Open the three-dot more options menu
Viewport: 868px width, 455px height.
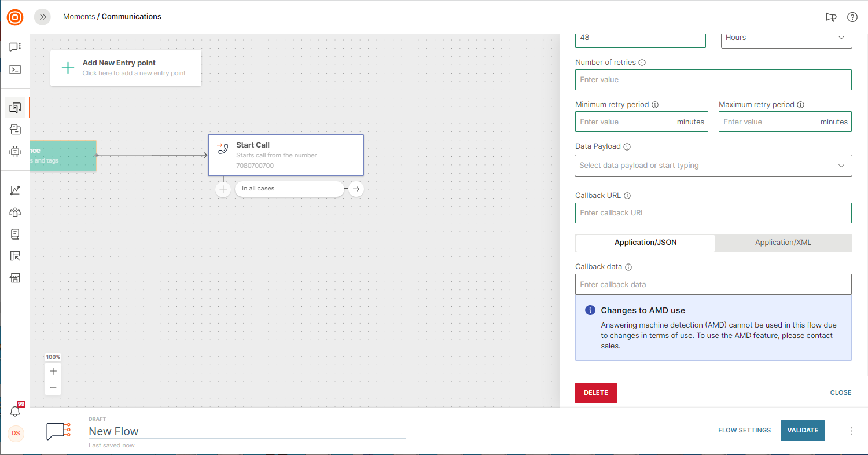click(x=851, y=431)
